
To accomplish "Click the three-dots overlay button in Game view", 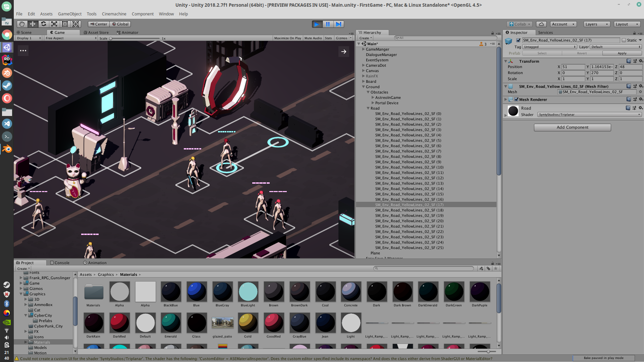I will pyautogui.click(x=23, y=51).
